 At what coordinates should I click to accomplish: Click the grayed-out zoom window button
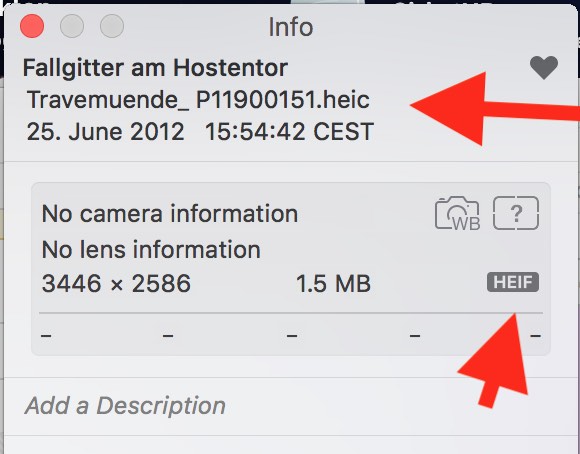coord(112,26)
